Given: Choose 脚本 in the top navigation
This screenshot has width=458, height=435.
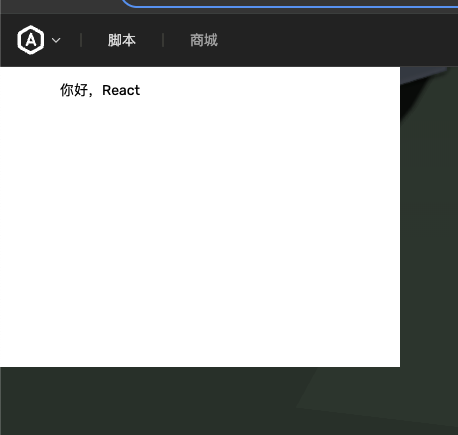Looking at the screenshot, I should coord(122,40).
